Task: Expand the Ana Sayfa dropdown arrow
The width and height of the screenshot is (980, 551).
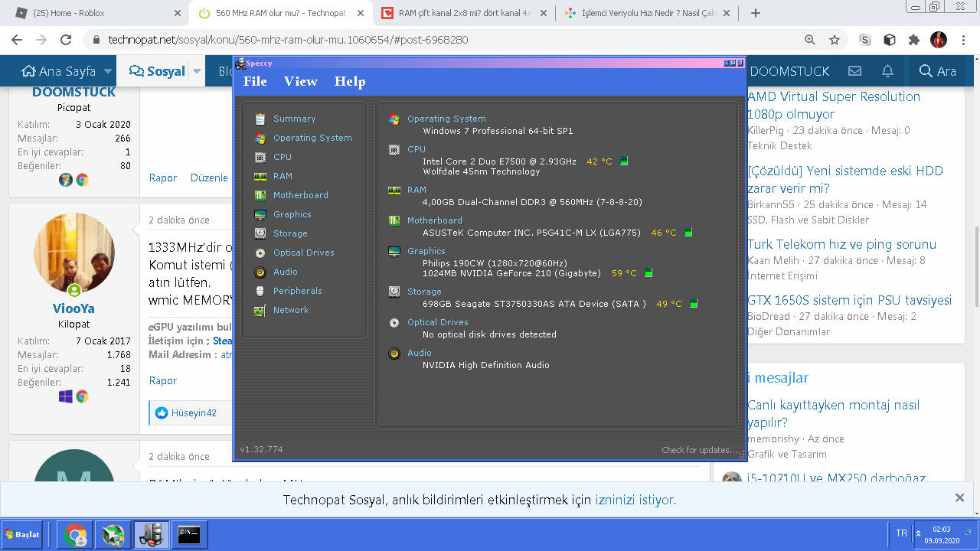Action: click(x=108, y=71)
